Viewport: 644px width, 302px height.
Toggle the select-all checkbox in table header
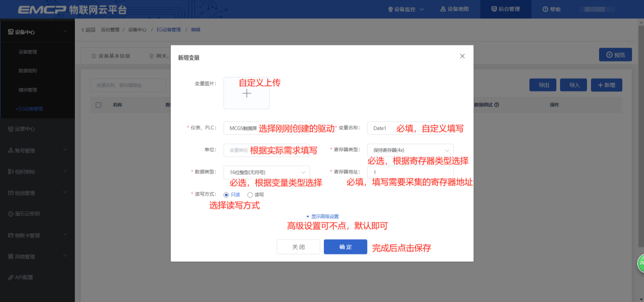(x=98, y=105)
